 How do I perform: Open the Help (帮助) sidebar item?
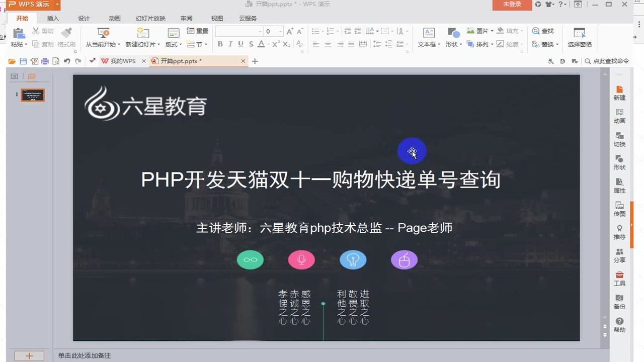pyautogui.click(x=619, y=325)
